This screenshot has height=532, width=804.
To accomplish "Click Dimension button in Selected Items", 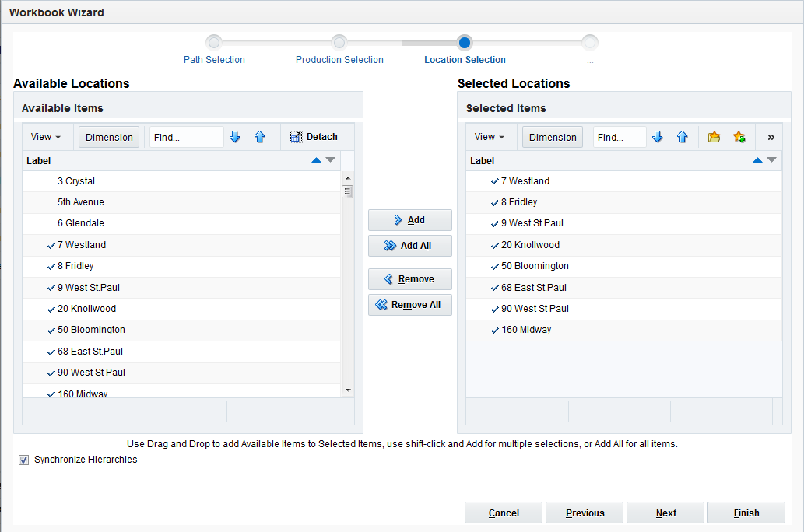I will (553, 138).
